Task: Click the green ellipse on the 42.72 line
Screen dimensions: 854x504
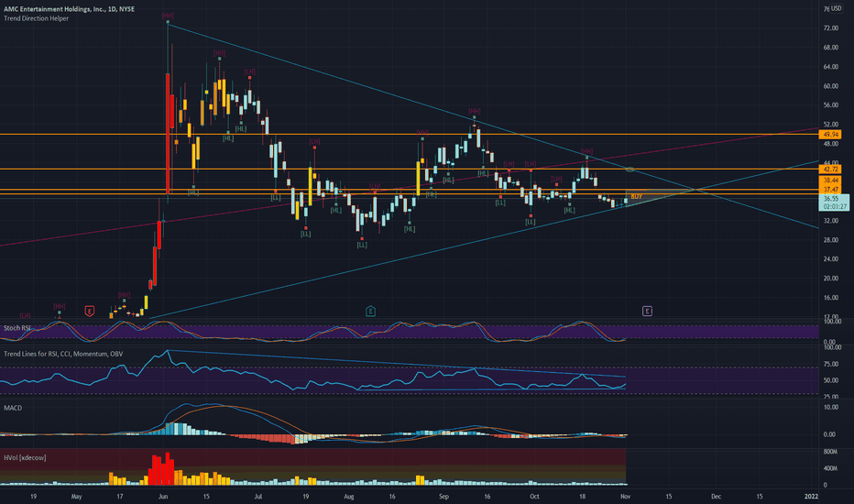Action: pos(630,170)
